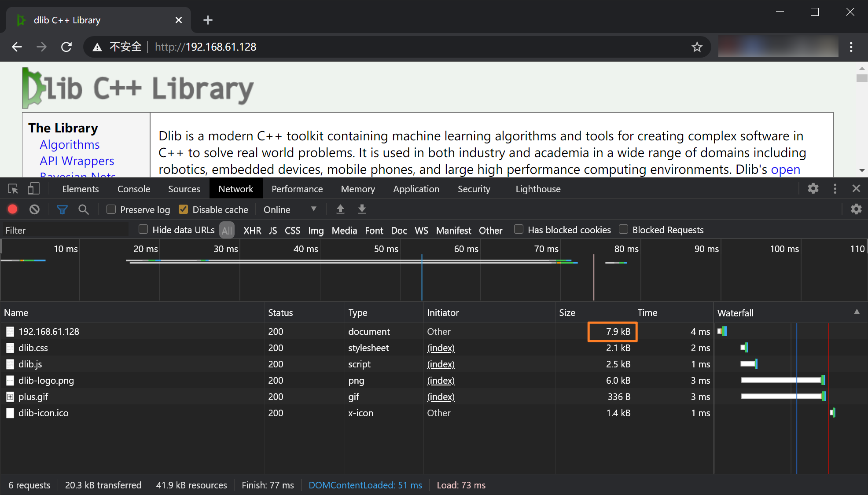Image resolution: width=868 pixels, height=495 pixels.
Task: Close the dlib C++ Library tab
Action: coord(178,20)
